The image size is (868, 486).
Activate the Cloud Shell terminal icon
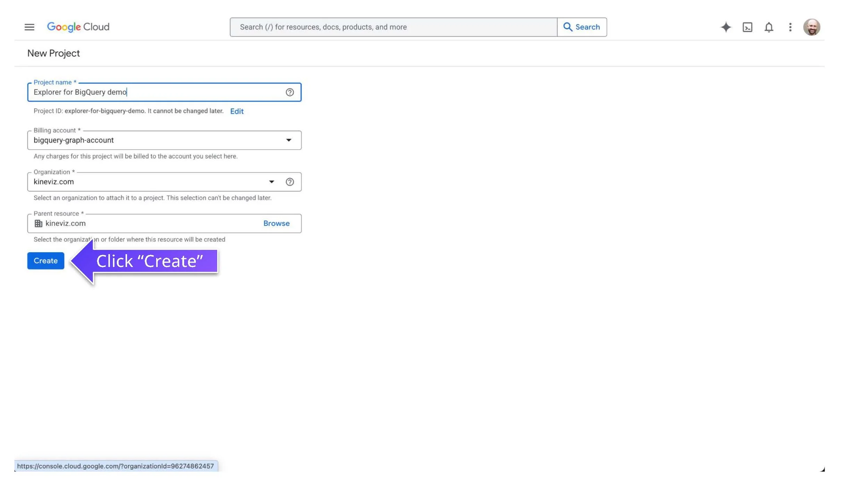click(748, 27)
